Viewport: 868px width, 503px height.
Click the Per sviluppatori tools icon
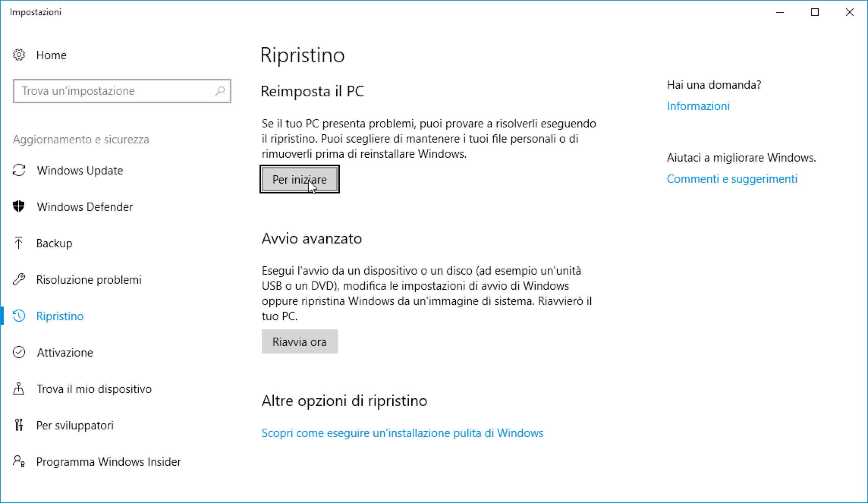click(x=19, y=425)
